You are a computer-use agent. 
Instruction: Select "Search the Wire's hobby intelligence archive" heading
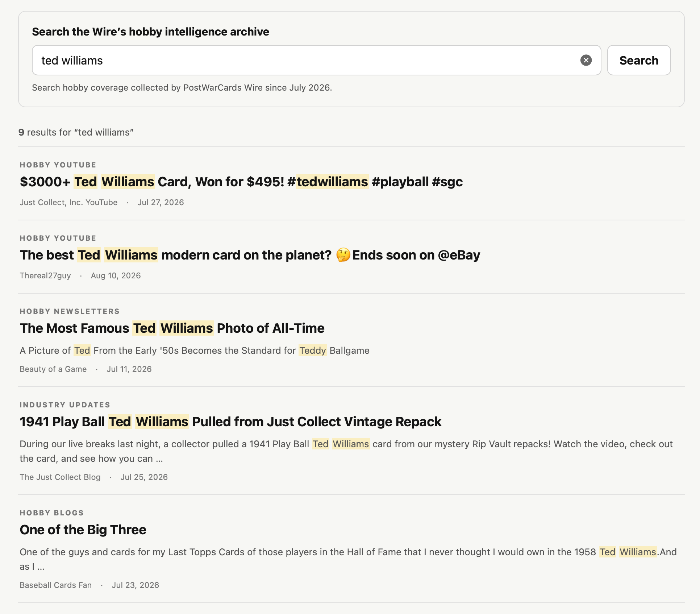click(150, 32)
